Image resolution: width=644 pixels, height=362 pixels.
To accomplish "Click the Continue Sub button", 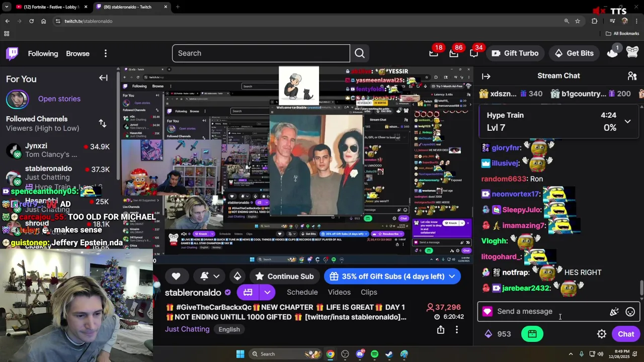I will pyautogui.click(x=284, y=276).
